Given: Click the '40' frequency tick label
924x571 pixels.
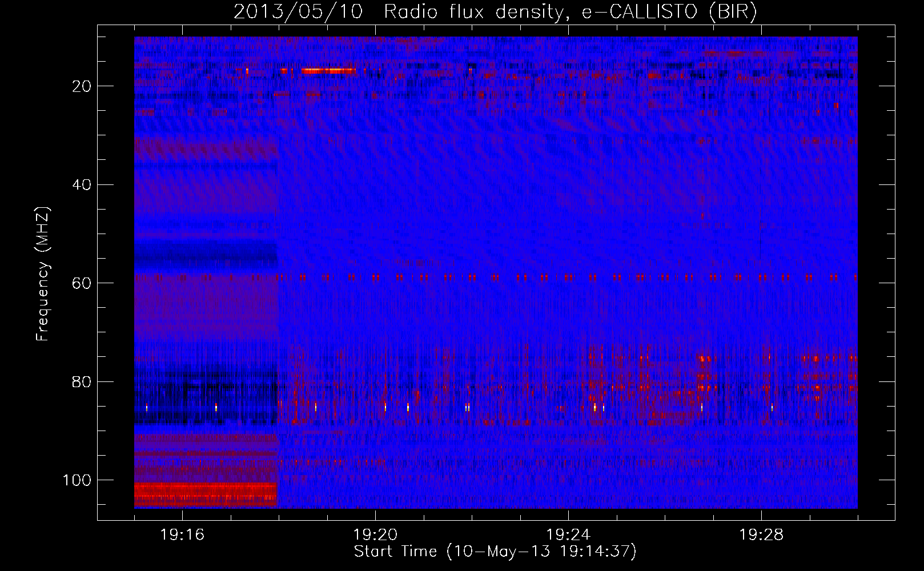Looking at the screenshot, I should 82,185.
